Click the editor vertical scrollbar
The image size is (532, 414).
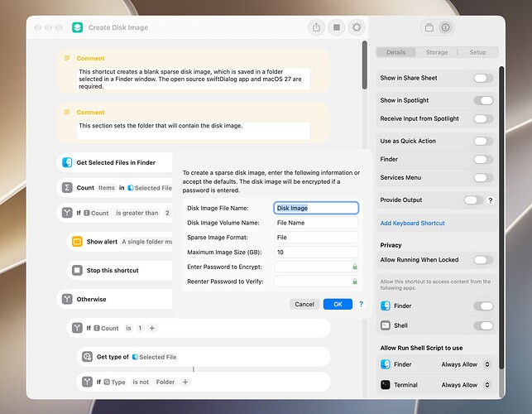[x=365, y=65]
